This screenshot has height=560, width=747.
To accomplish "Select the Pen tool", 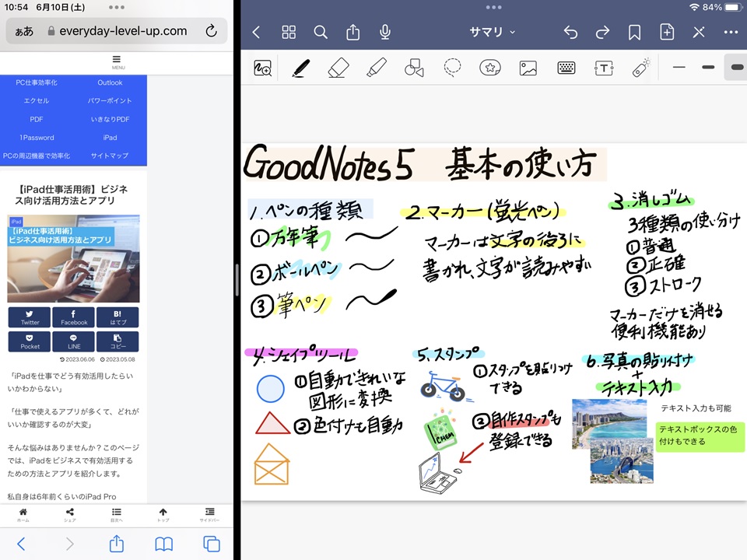I will coord(300,68).
